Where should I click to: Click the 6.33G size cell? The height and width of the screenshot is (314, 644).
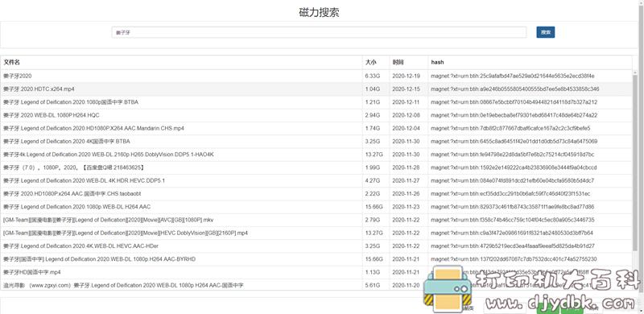coord(373,76)
